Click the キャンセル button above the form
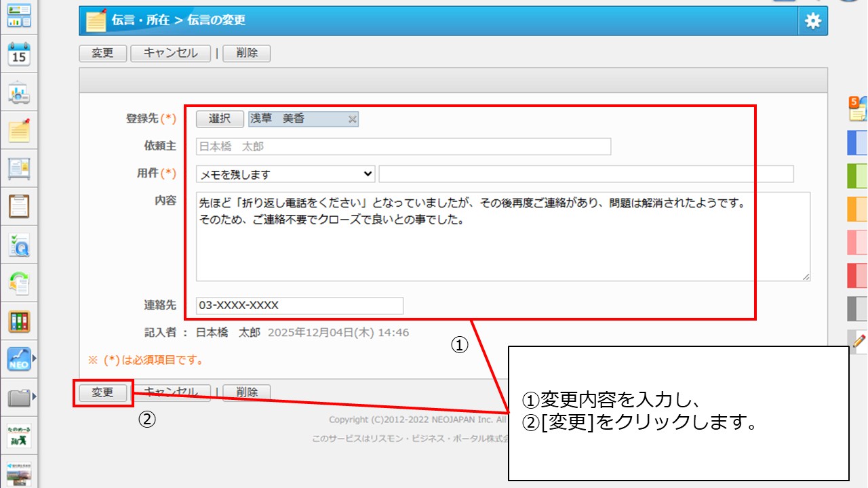The image size is (868, 488). click(x=170, y=54)
